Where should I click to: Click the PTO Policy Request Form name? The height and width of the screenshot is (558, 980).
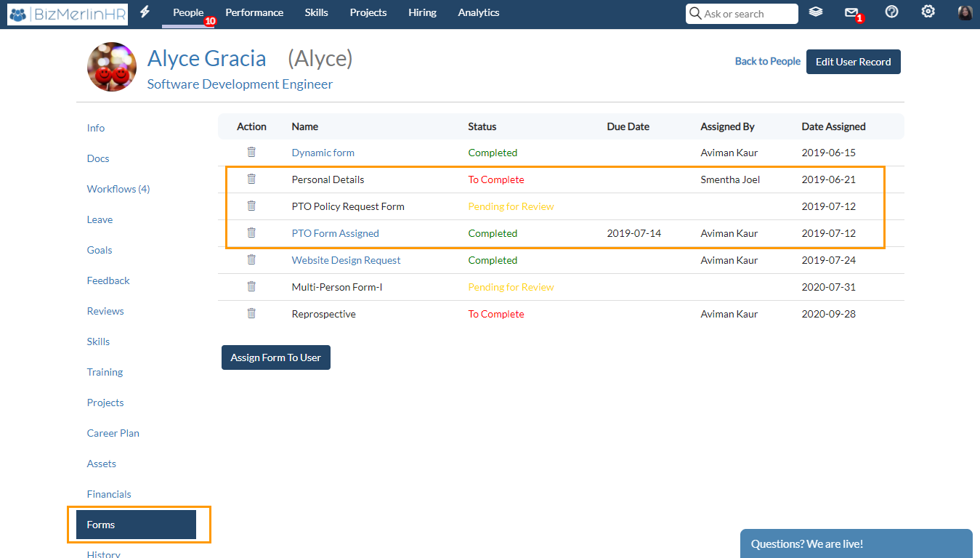[348, 206]
